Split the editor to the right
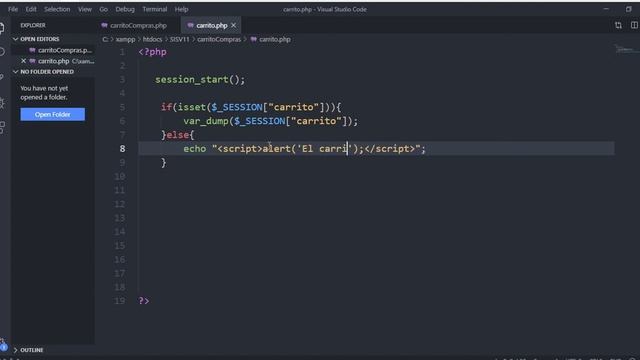640x360 pixels. (x=634, y=25)
